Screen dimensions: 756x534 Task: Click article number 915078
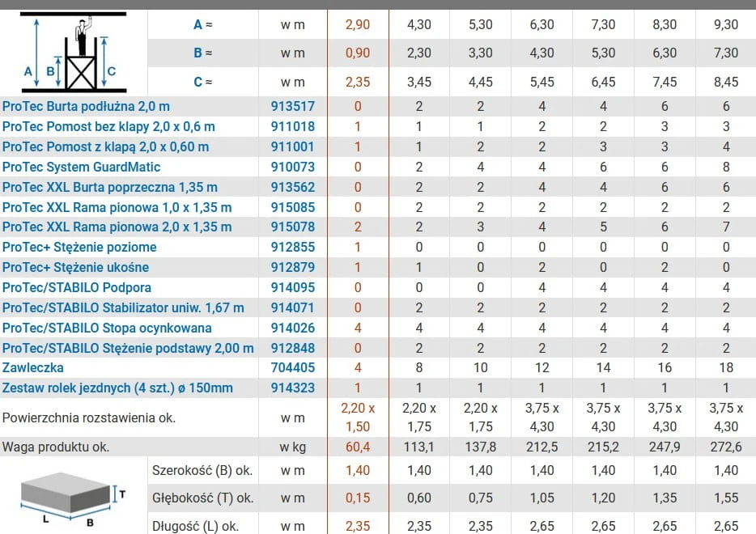(293, 227)
